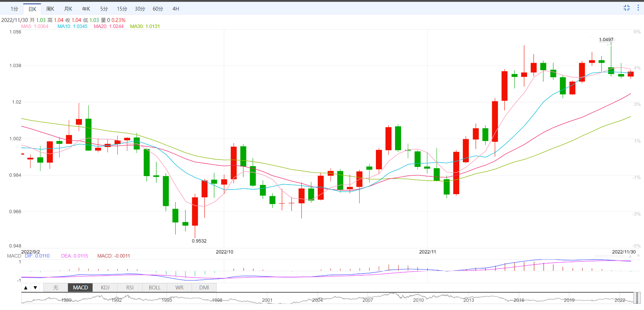Select the active MACD indicator tab
The image size is (644, 310).
coord(80,288)
